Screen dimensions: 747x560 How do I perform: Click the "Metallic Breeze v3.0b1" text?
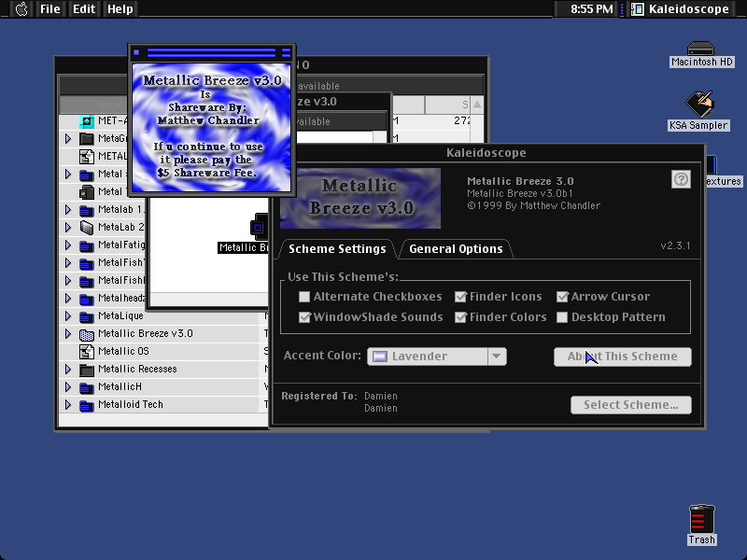click(520, 193)
